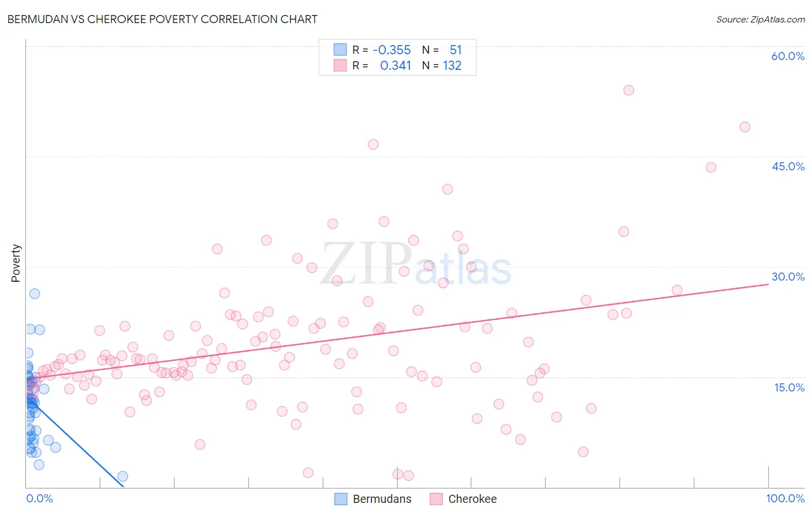
Task: Click the ZIPatlas watermark in chart center
Action: [416, 264]
